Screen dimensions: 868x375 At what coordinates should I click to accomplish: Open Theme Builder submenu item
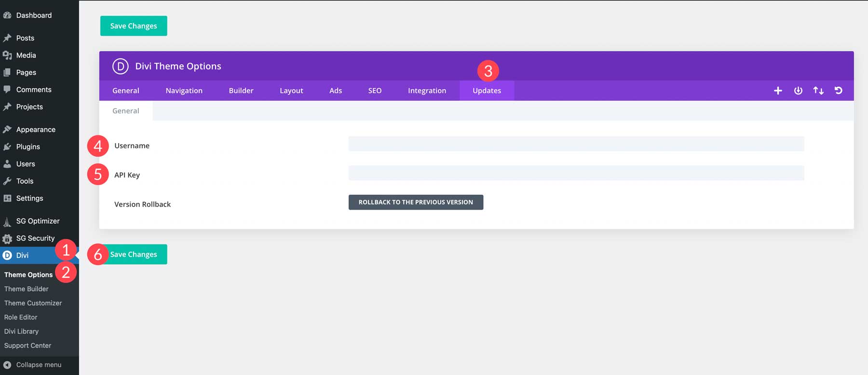coord(27,289)
